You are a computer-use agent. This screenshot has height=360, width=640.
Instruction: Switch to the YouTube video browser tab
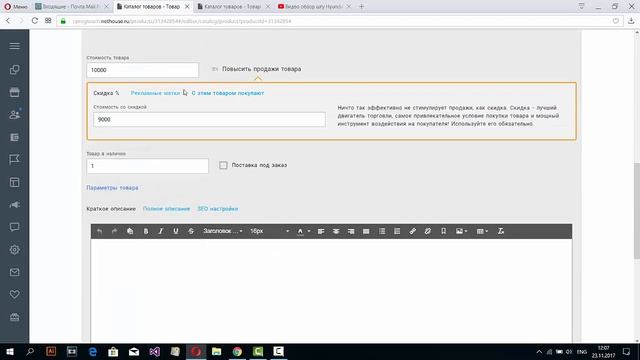[x=313, y=7]
